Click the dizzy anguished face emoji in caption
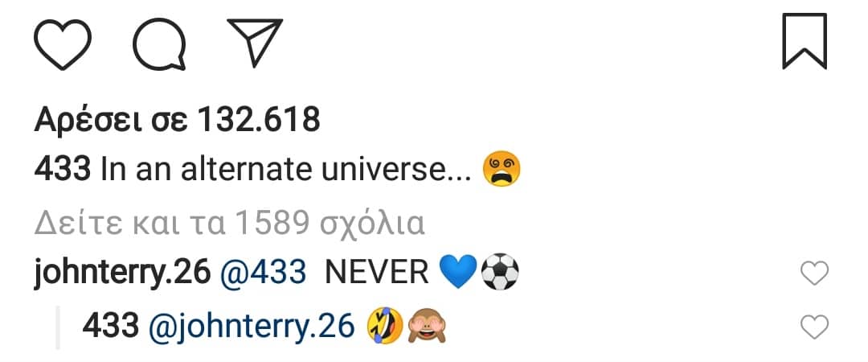The width and height of the screenshot is (868, 362). click(x=502, y=168)
